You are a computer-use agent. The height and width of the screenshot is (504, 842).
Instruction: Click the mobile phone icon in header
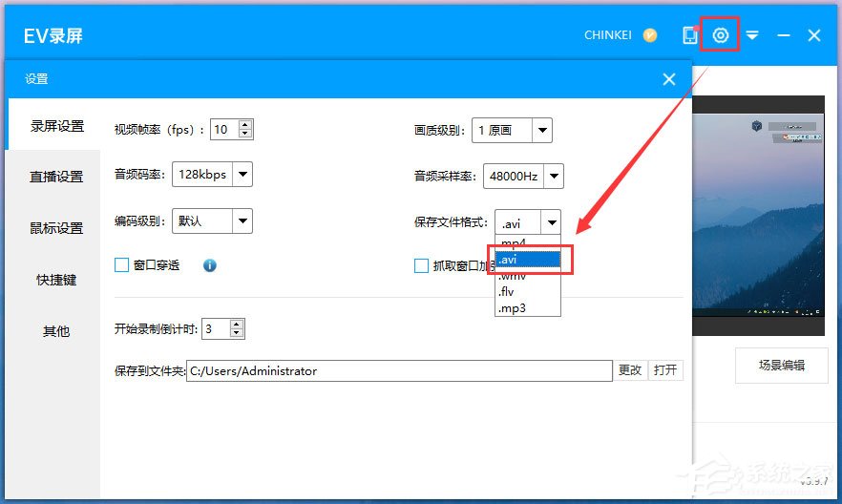tap(689, 35)
